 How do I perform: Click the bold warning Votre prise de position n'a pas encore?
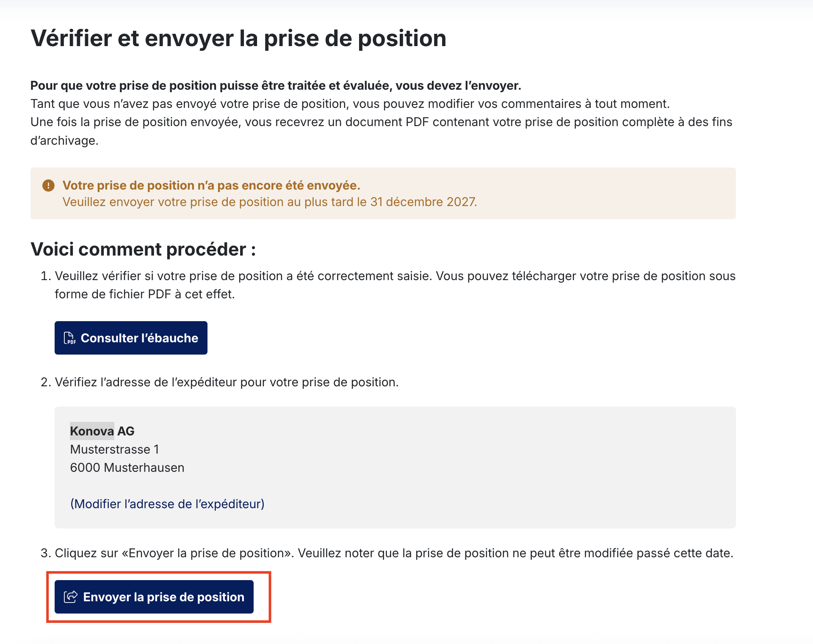211,185
